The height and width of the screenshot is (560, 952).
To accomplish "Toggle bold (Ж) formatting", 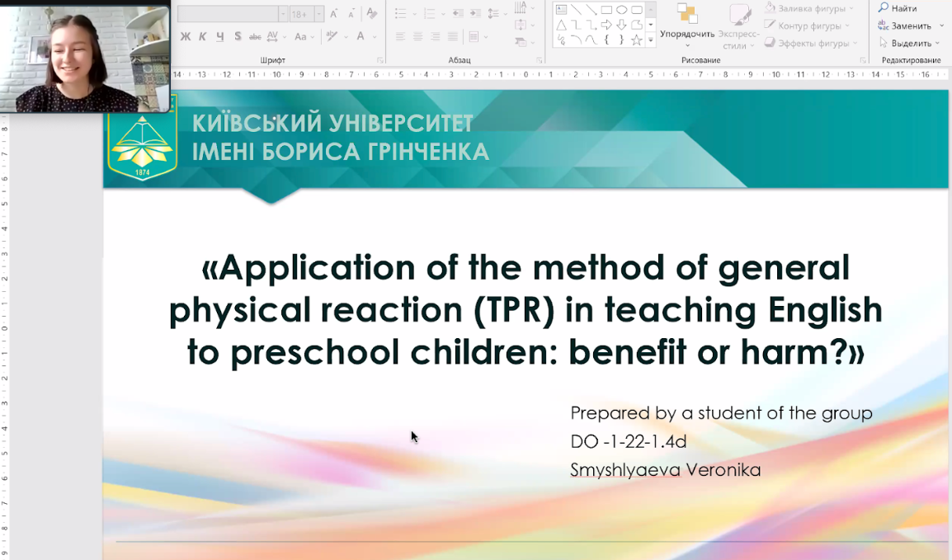I will point(186,36).
